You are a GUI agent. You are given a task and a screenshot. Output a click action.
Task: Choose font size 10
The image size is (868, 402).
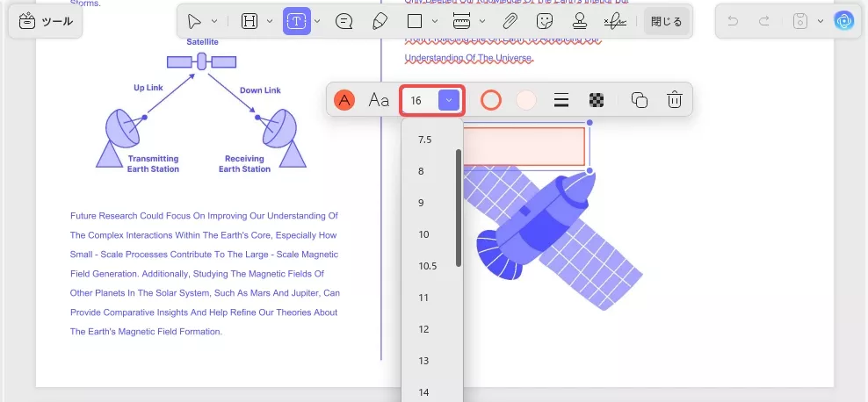431,234
